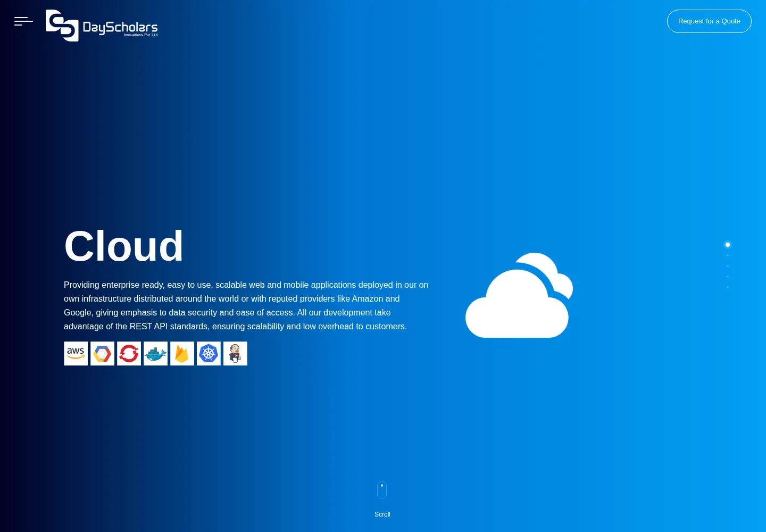Image resolution: width=766 pixels, height=532 pixels.
Task: Click the Kubernetes wheel icon
Action: (209, 353)
